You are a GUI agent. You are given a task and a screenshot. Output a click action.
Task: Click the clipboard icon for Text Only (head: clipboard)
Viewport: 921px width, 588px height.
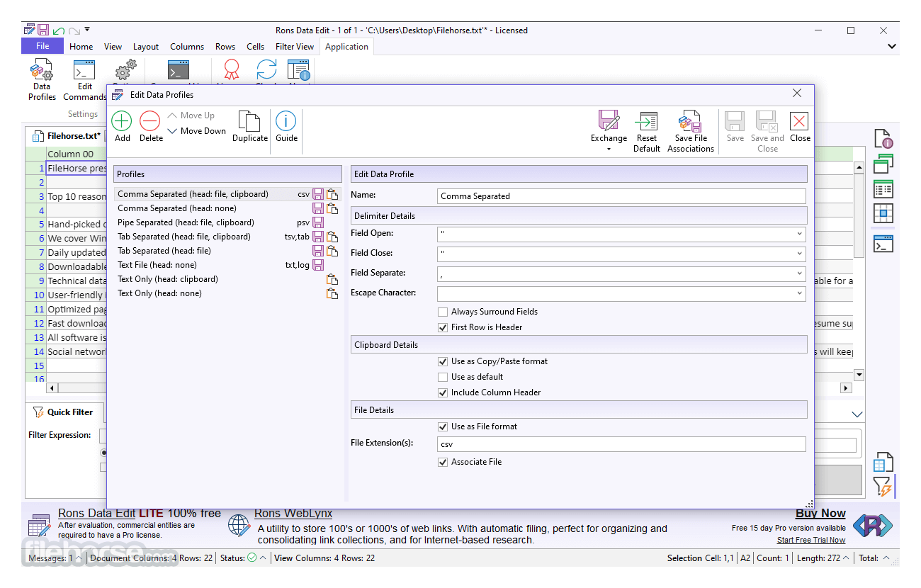[332, 279]
